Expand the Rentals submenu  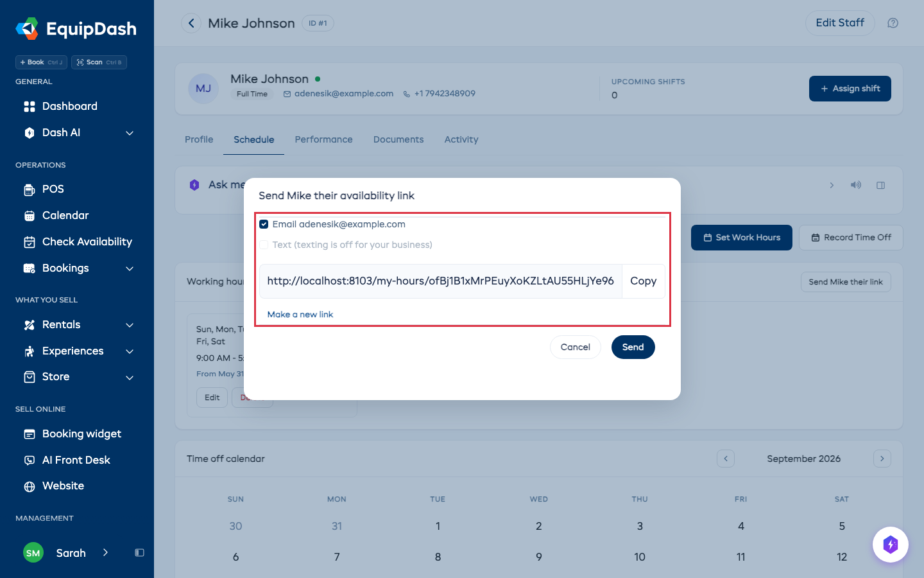tap(130, 325)
